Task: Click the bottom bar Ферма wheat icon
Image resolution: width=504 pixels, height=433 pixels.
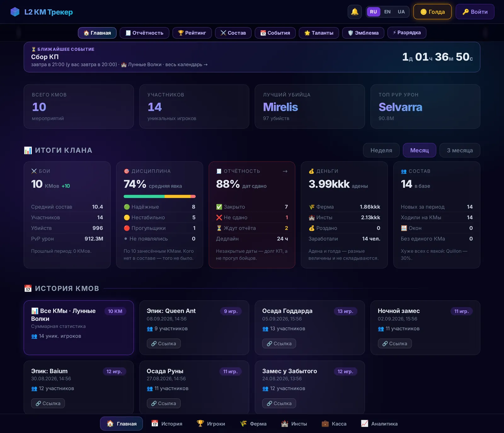Action: [x=243, y=424]
